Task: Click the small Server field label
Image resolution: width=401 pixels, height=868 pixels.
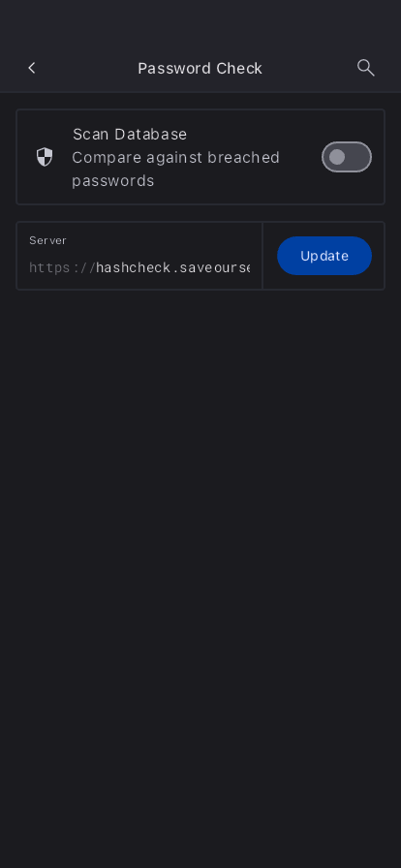Action: [x=48, y=240]
